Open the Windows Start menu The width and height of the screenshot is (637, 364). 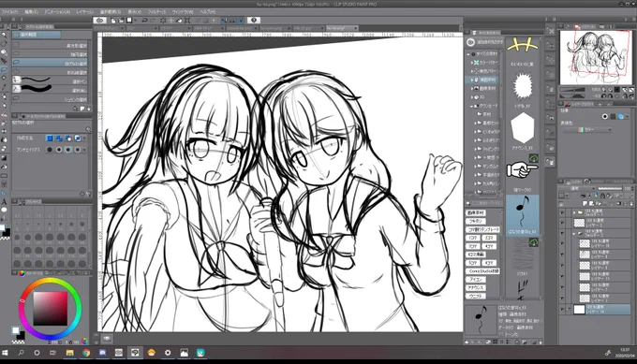5,353
